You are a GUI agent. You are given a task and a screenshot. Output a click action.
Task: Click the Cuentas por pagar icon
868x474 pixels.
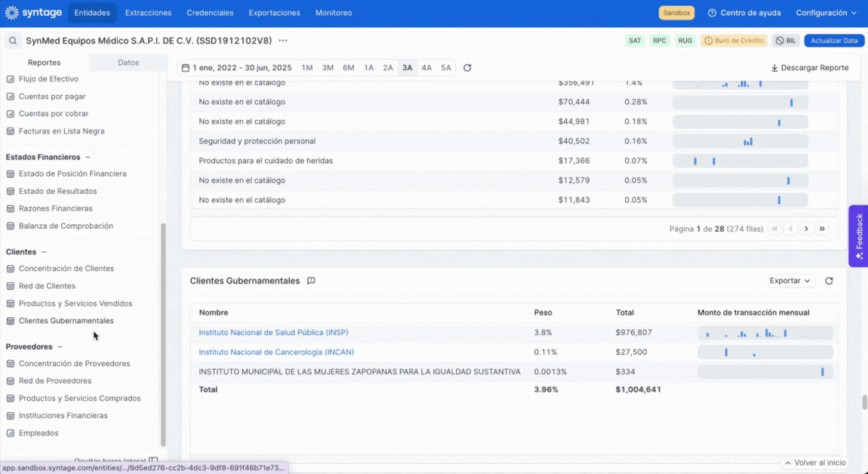point(10,97)
